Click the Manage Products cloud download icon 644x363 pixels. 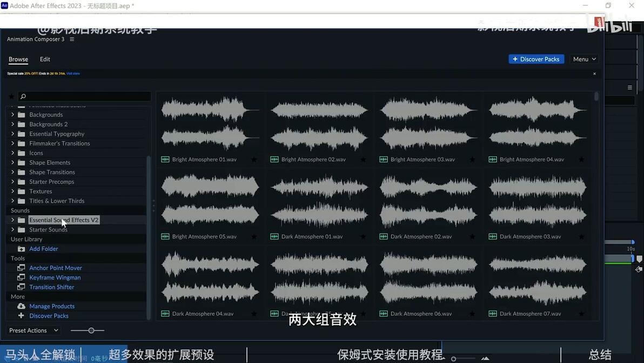[21, 306]
